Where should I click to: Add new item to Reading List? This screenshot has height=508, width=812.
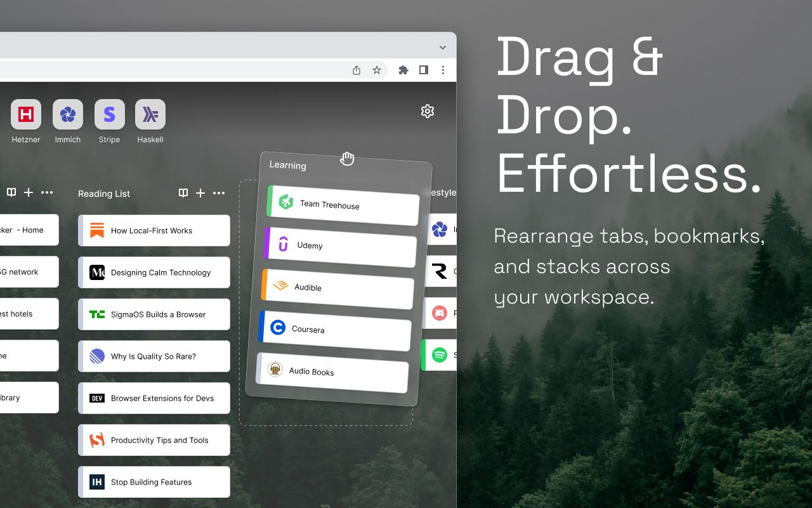(x=200, y=193)
